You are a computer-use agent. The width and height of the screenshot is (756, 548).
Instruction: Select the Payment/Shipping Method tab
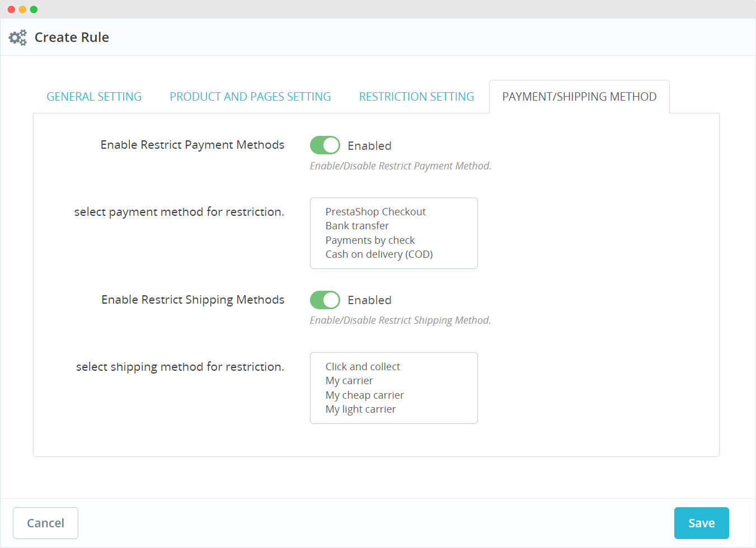[579, 97]
